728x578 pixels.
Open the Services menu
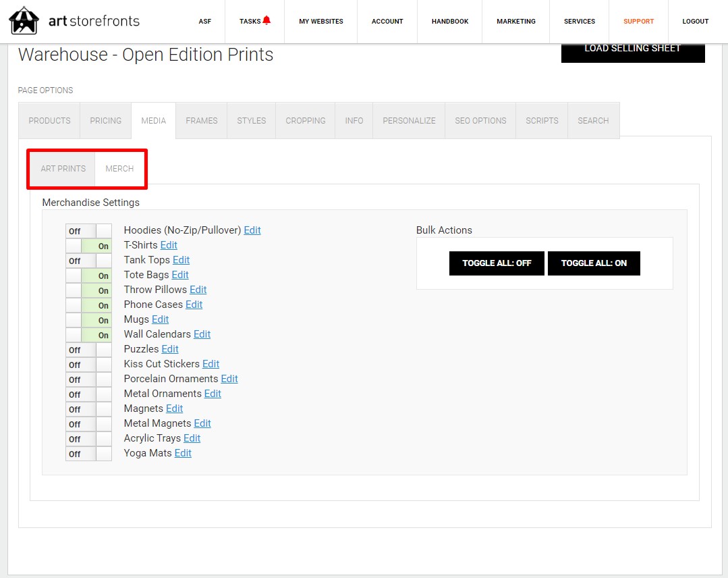(580, 22)
